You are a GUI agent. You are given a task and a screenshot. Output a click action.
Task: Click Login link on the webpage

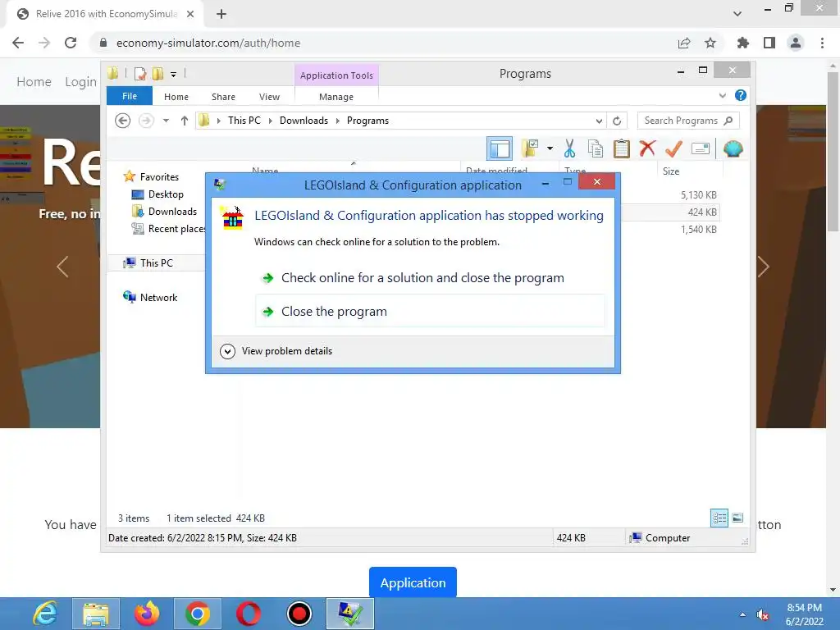80,82
